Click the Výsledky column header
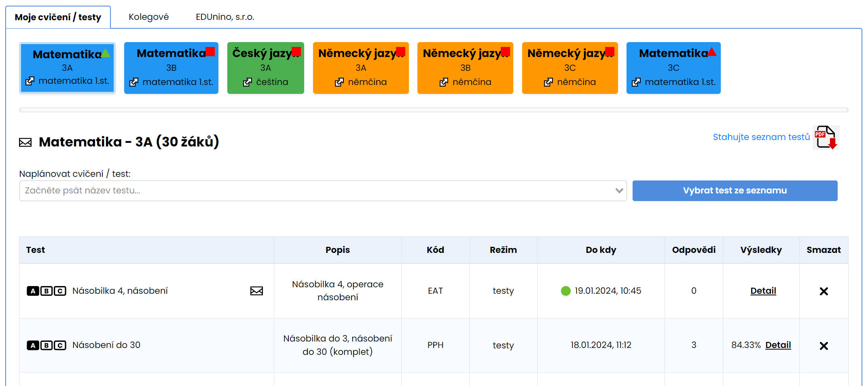 [761, 250]
